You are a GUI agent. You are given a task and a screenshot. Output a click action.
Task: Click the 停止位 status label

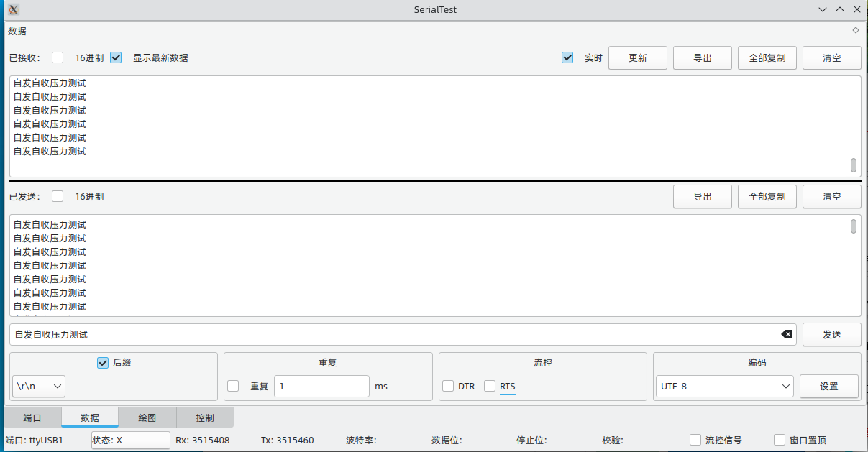point(531,440)
